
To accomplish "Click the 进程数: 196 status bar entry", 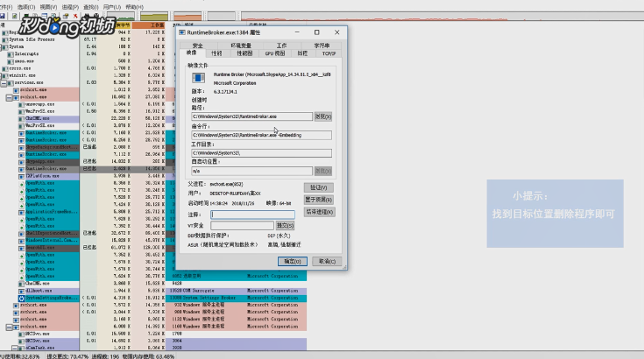I will tap(105, 356).
